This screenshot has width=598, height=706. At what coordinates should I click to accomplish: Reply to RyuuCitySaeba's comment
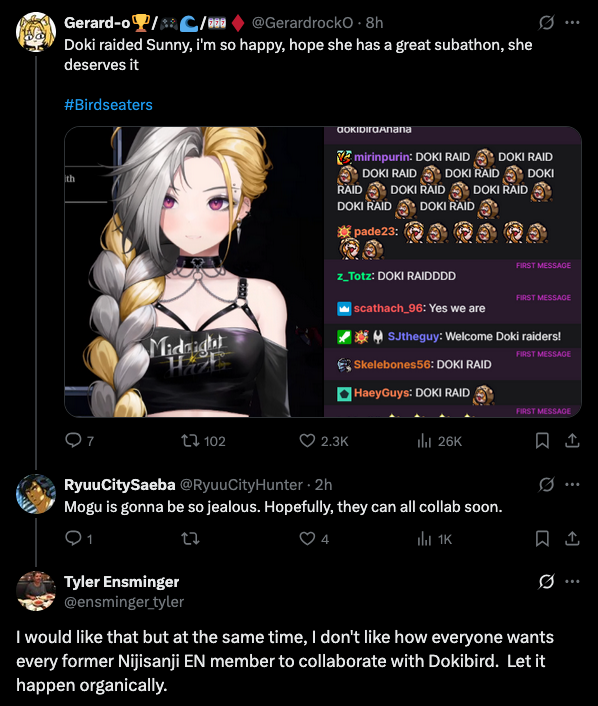click(79, 539)
